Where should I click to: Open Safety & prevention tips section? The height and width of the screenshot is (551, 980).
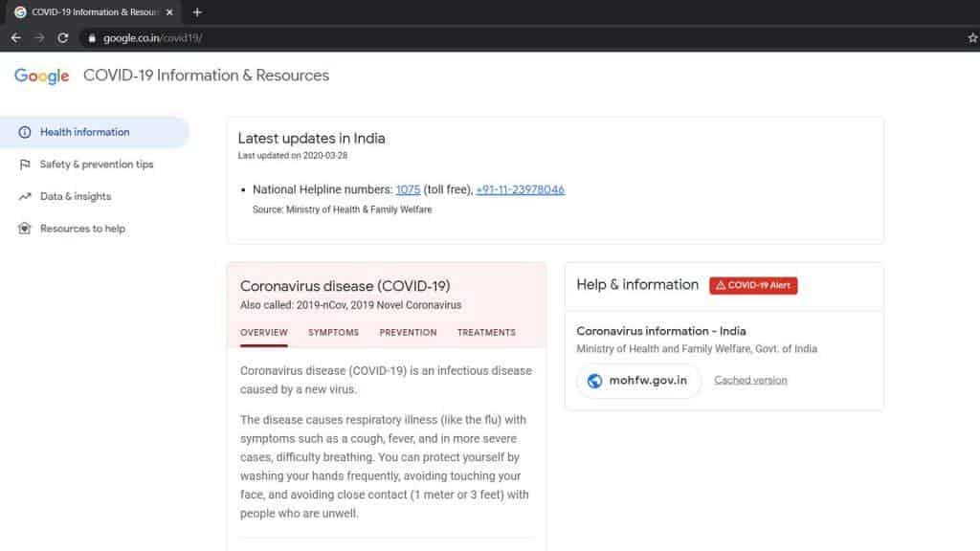click(x=97, y=165)
